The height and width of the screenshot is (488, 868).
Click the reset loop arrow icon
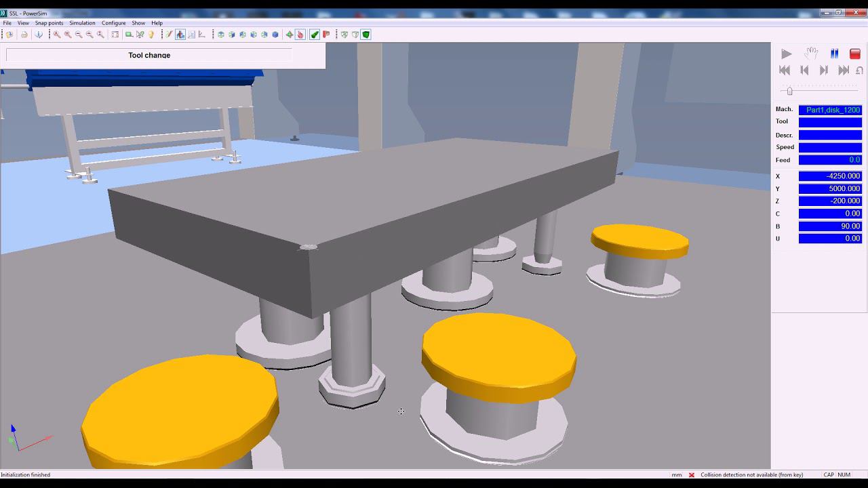(859, 70)
